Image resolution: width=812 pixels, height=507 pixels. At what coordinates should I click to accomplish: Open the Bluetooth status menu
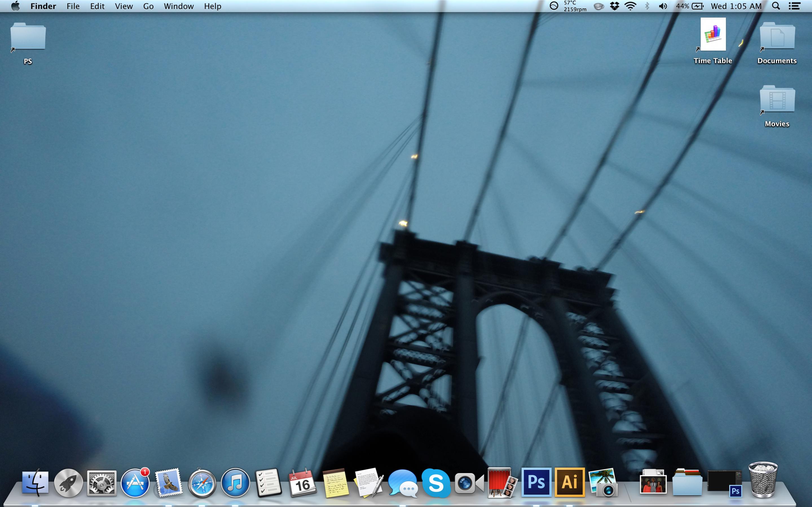click(647, 6)
